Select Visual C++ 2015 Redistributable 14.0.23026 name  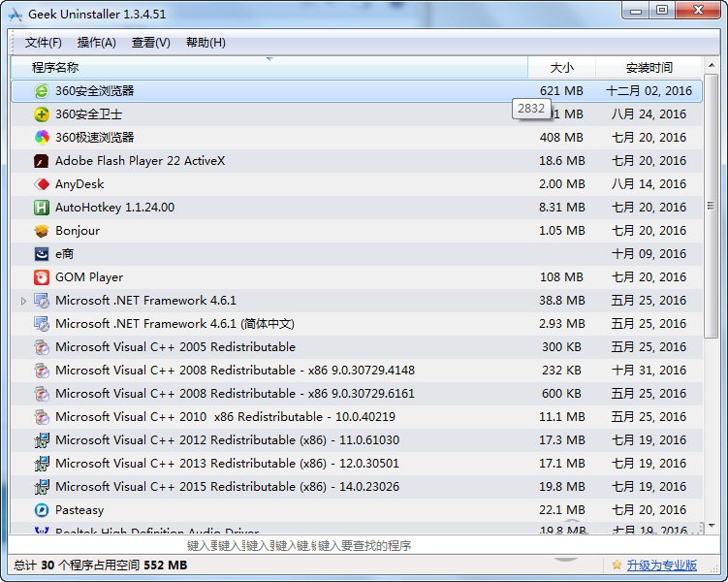pos(228,486)
